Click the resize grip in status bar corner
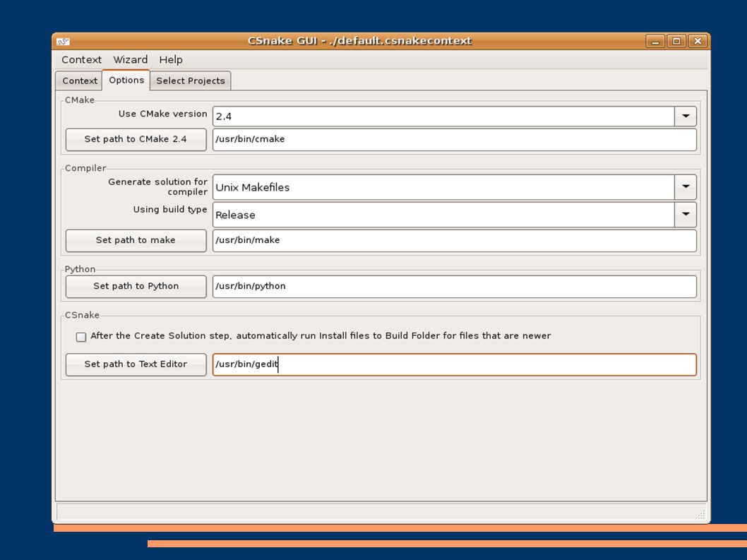This screenshot has height=560, width=747. [700, 514]
